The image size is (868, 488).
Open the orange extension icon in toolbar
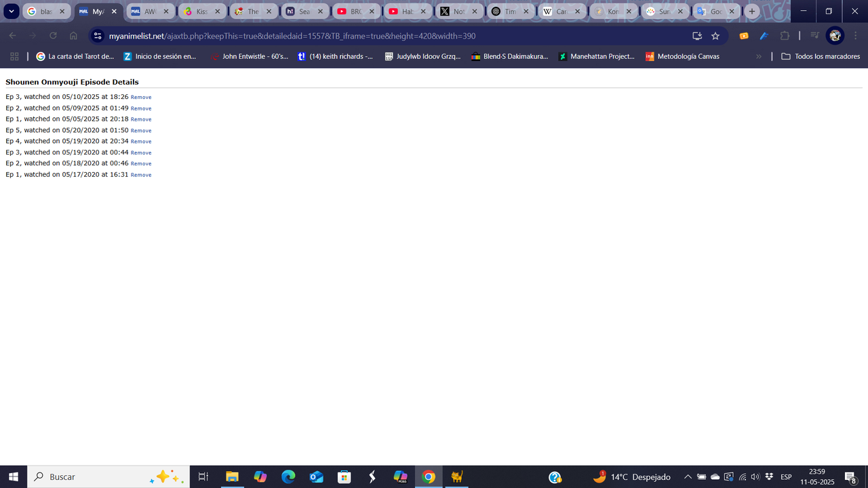744,35
